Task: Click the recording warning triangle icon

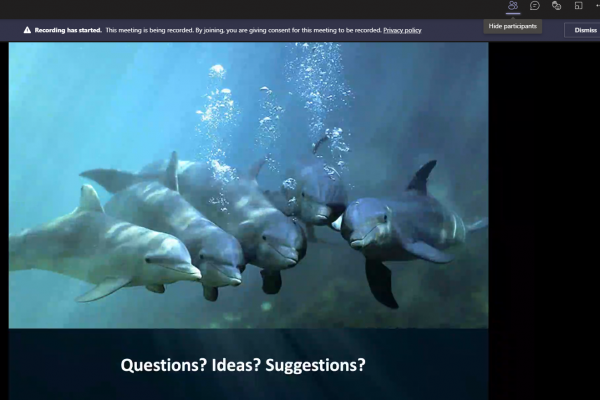Action: tap(27, 30)
